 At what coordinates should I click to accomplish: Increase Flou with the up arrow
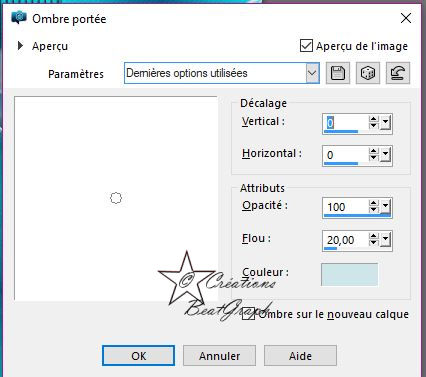[373, 236]
